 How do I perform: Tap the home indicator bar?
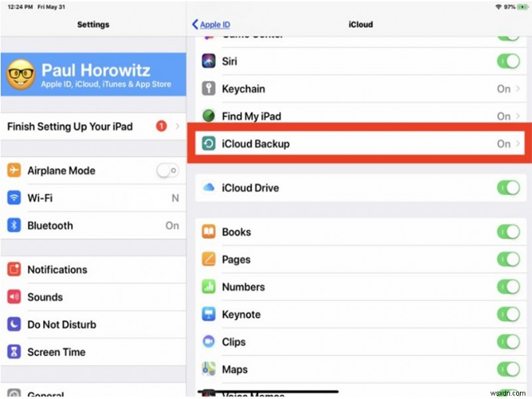[269, 392]
